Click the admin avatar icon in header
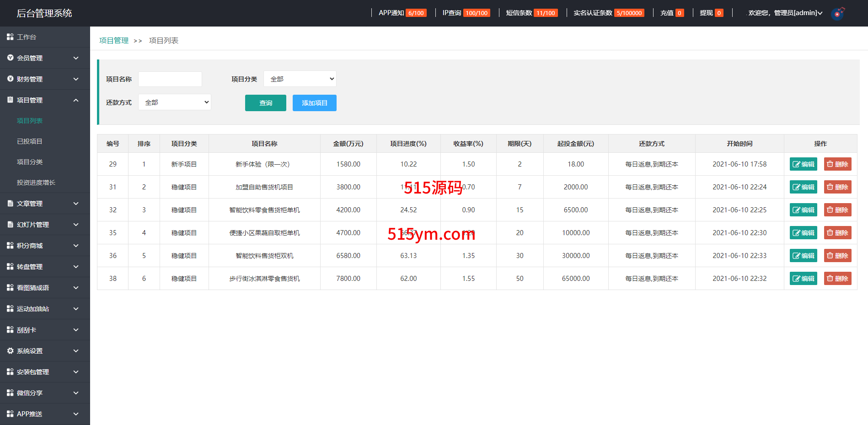This screenshot has width=868, height=425. click(x=837, y=13)
